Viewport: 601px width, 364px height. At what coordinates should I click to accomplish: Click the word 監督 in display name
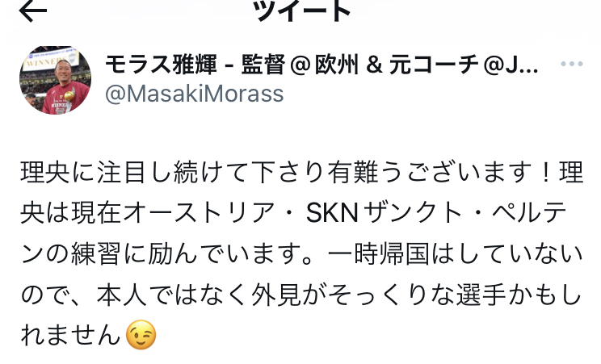263,65
